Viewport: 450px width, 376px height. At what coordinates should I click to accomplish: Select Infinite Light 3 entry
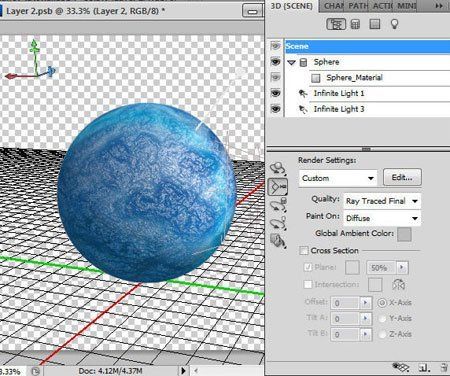[339, 109]
